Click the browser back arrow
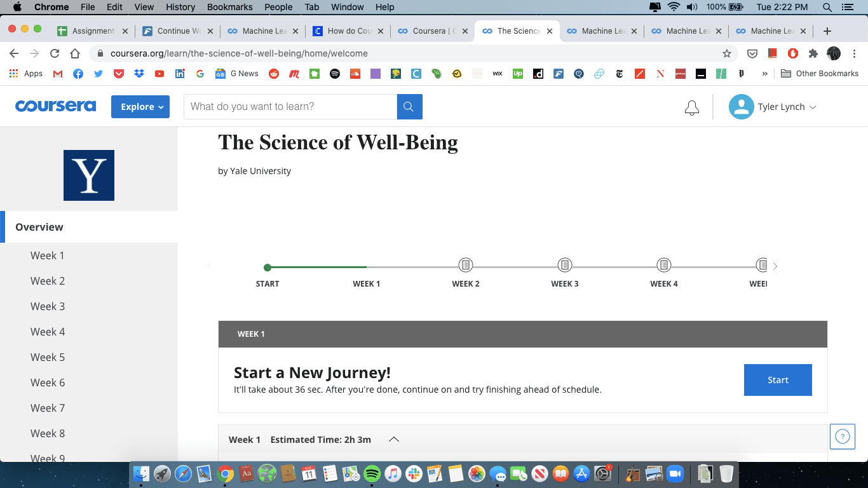868x488 pixels. coord(14,53)
